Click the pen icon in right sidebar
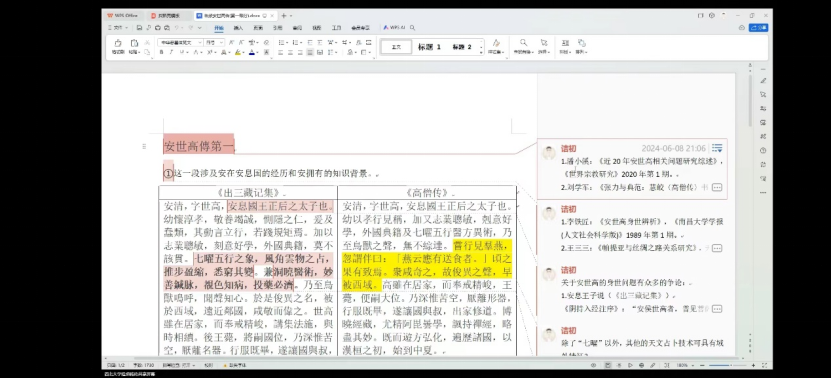 763,81
